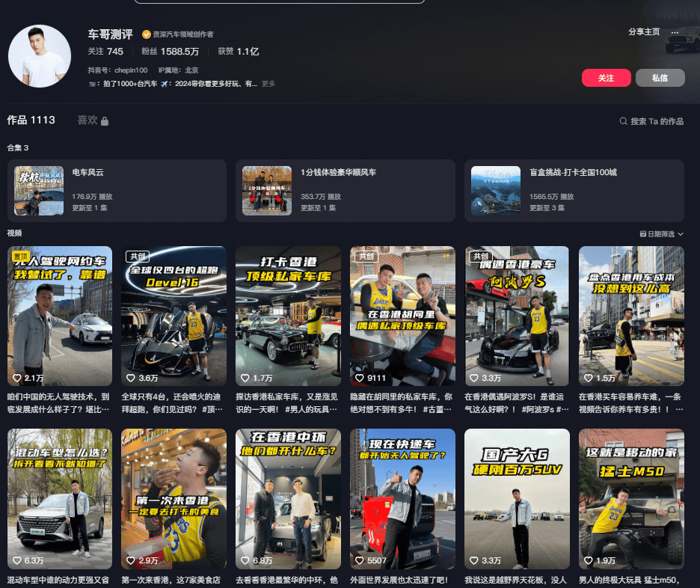Click caption 在香港买车容易养车难

pos(630,402)
